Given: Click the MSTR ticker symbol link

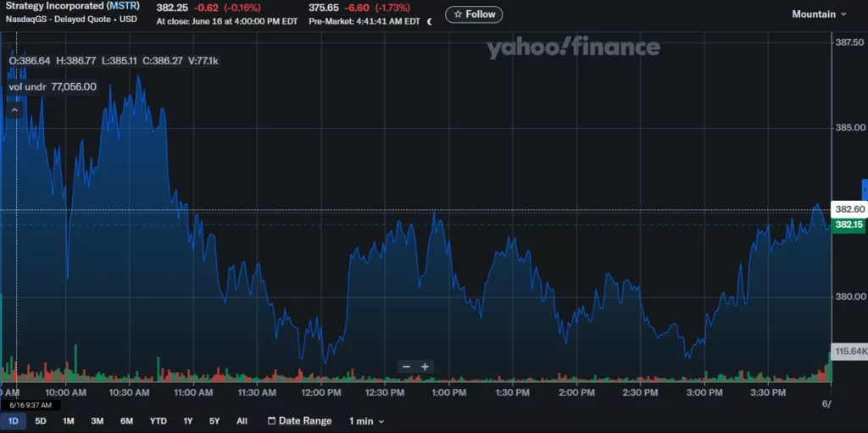Looking at the screenshot, I should click(x=123, y=6).
